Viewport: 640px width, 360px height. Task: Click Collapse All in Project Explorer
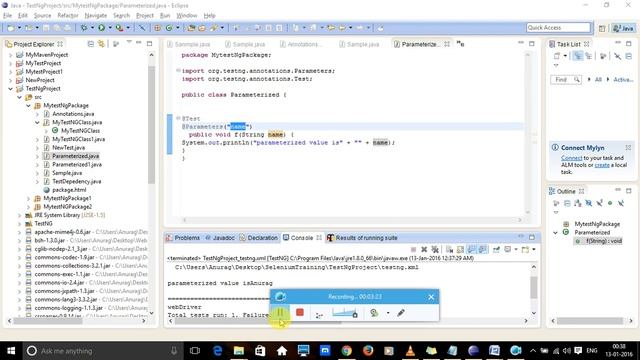click(91, 44)
